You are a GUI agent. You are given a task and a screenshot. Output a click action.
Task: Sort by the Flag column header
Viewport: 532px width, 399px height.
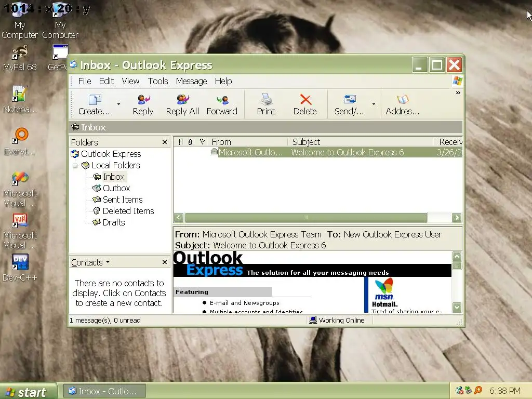202,142
